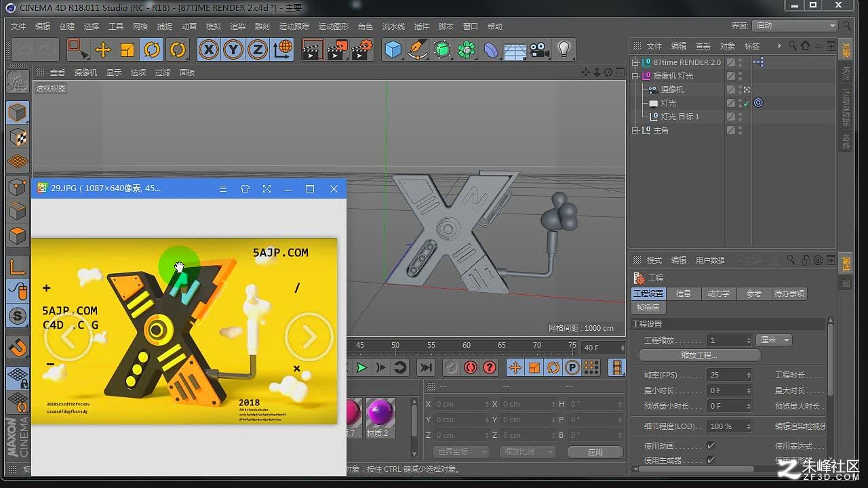Open the deformer bend icon

coord(491,49)
